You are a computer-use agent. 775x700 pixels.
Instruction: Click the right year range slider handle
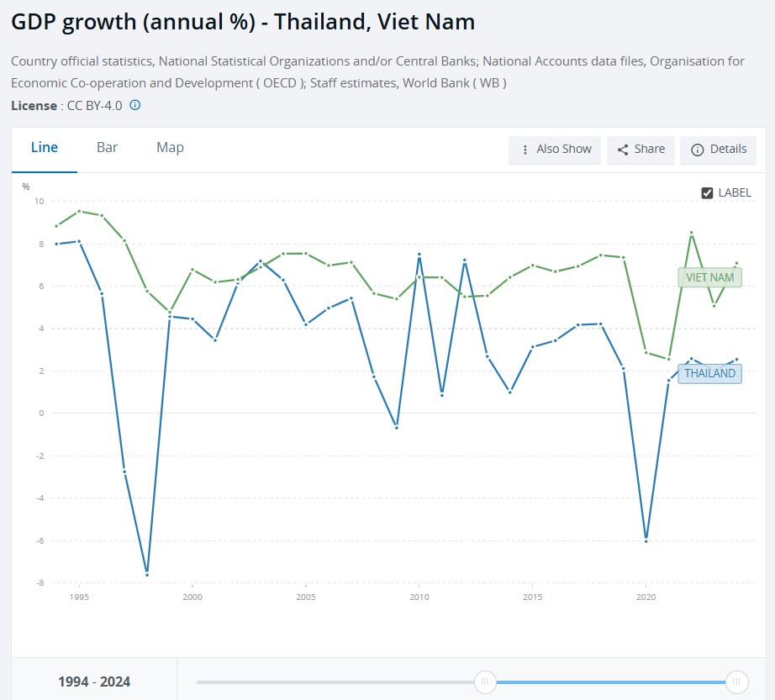pyautogui.click(x=736, y=682)
